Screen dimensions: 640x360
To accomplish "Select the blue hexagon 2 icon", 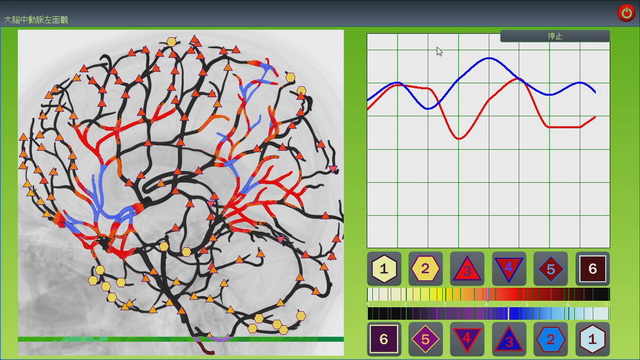I will point(551,339).
